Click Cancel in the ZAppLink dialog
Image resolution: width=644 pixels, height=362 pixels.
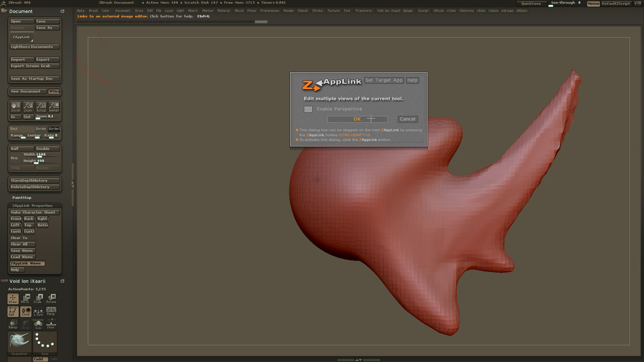tap(408, 119)
